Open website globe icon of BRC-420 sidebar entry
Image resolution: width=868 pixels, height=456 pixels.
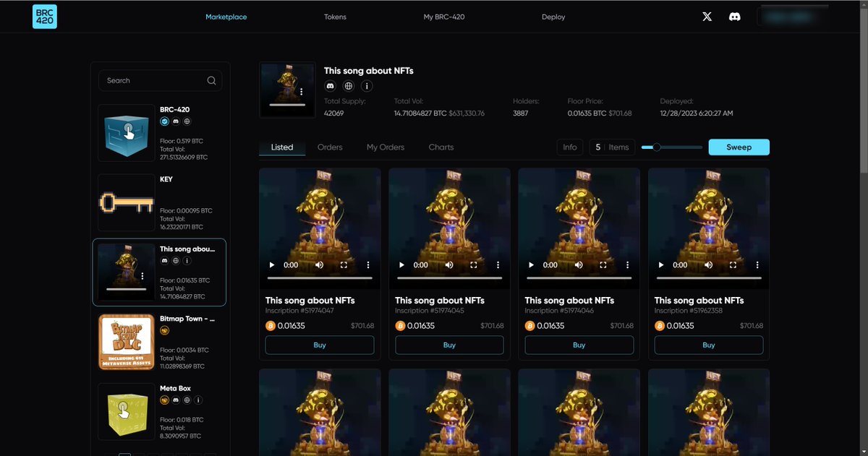click(x=187, y=121)
